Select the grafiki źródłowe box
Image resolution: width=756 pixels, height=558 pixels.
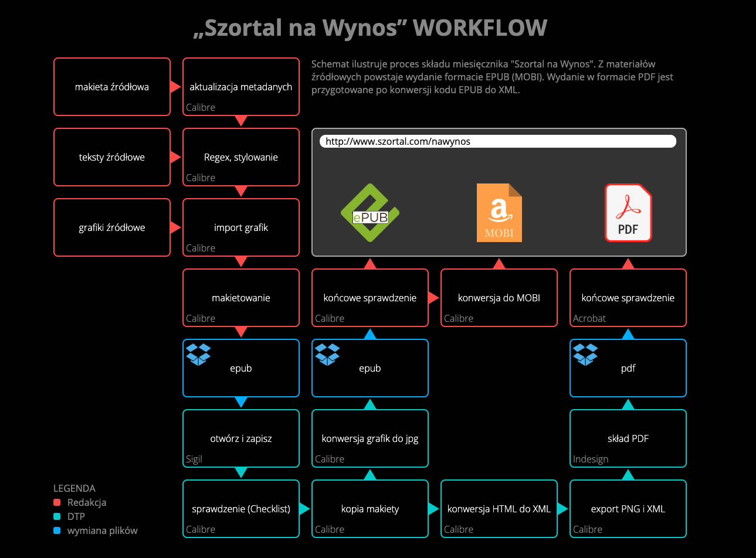[x=112, y=227]
